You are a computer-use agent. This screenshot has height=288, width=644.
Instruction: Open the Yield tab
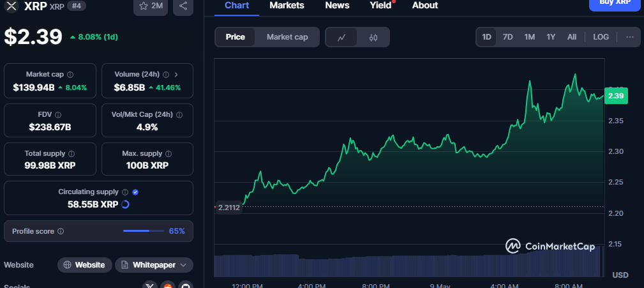coord(381,6)
